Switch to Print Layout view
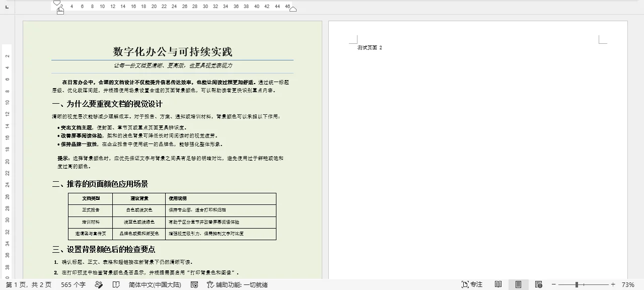 tap(518, 284)
